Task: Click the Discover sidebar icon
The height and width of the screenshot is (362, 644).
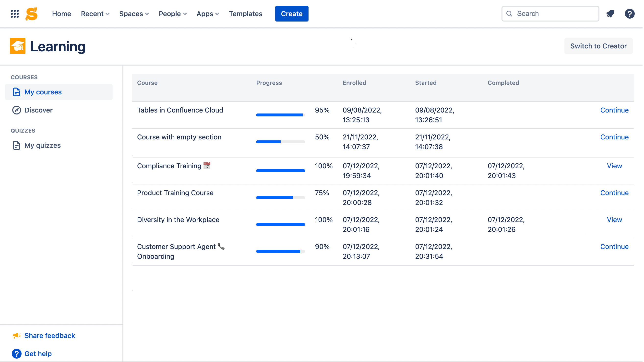Action: coord(17,110)
